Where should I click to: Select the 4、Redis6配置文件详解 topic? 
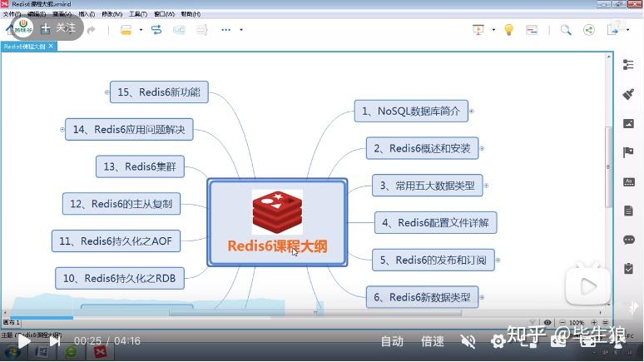[x=435, y=223]
